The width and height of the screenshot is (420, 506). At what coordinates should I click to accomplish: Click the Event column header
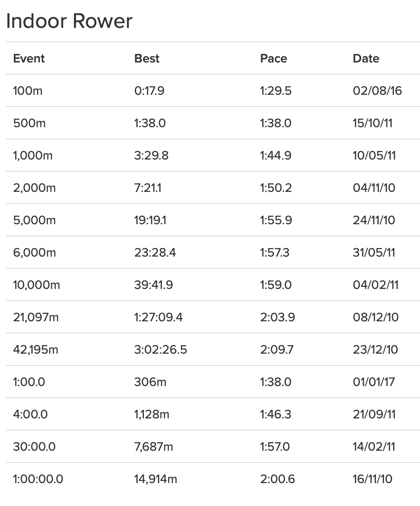point(29,58)
